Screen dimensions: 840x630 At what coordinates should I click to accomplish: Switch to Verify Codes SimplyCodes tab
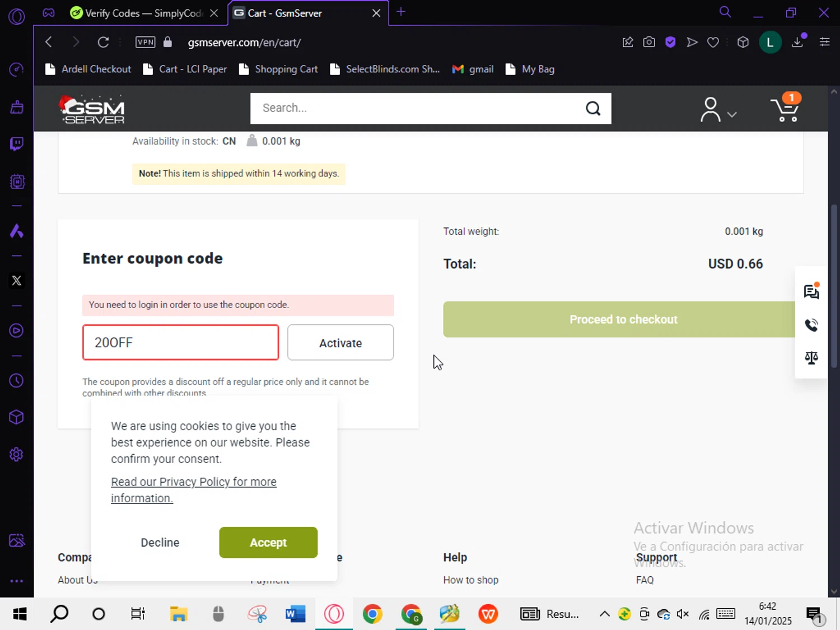(x=137, y=13)
